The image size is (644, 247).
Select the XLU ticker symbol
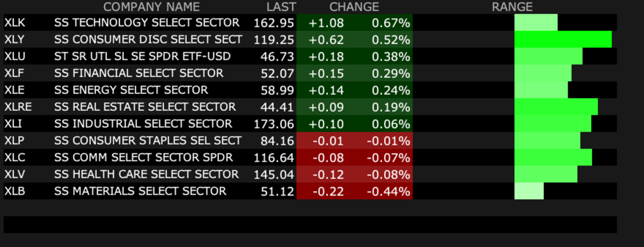(x=15, y=56)
